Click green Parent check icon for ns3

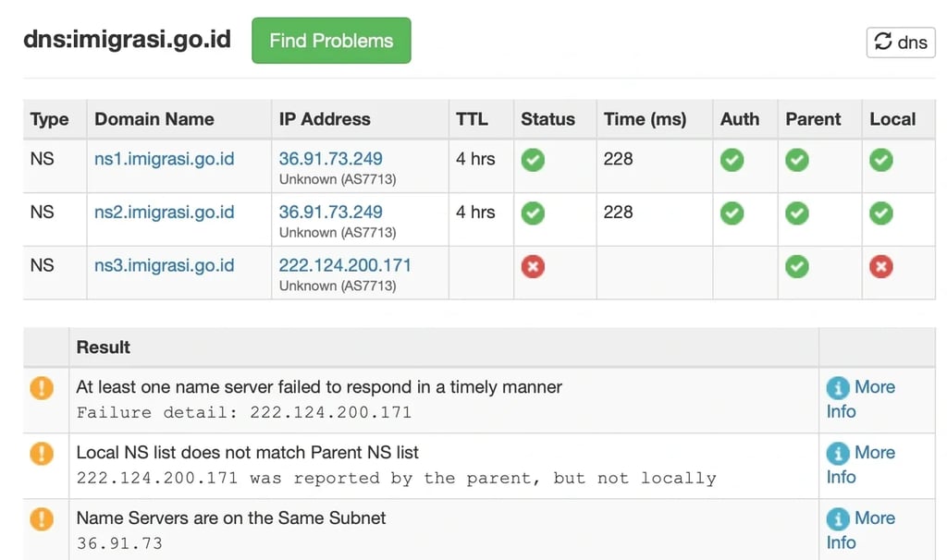point(797,267)
